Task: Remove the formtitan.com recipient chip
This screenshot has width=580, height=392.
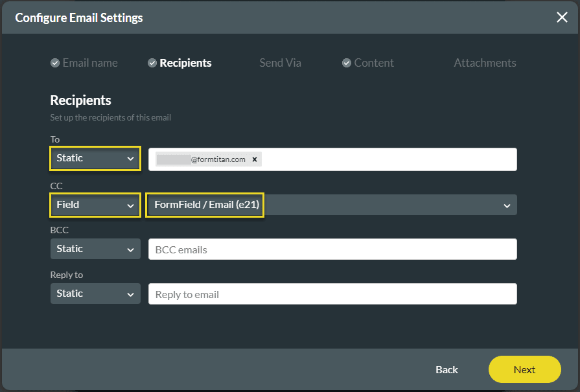Action: 255,159
